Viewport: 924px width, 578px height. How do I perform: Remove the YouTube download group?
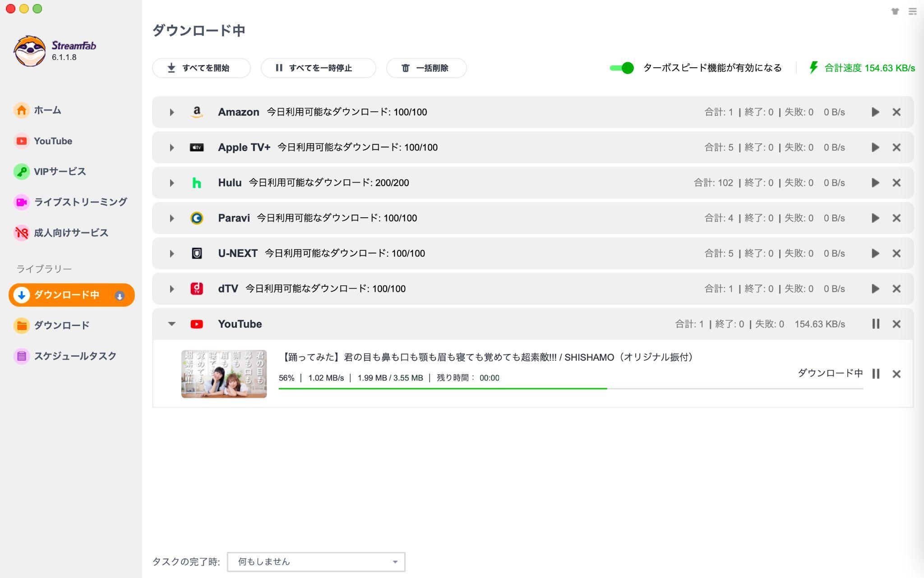tap(896, 324)
